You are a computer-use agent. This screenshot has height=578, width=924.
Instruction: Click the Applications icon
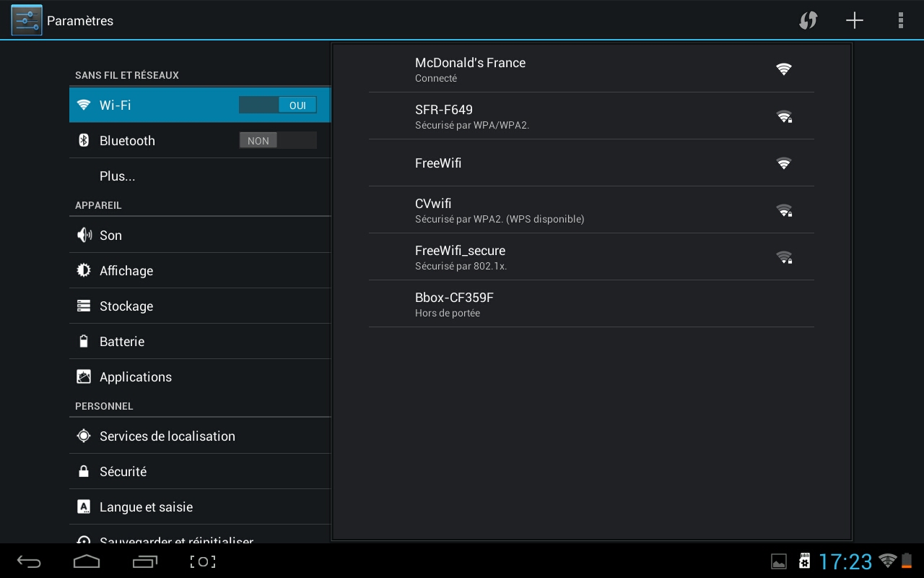coord(84,376)
